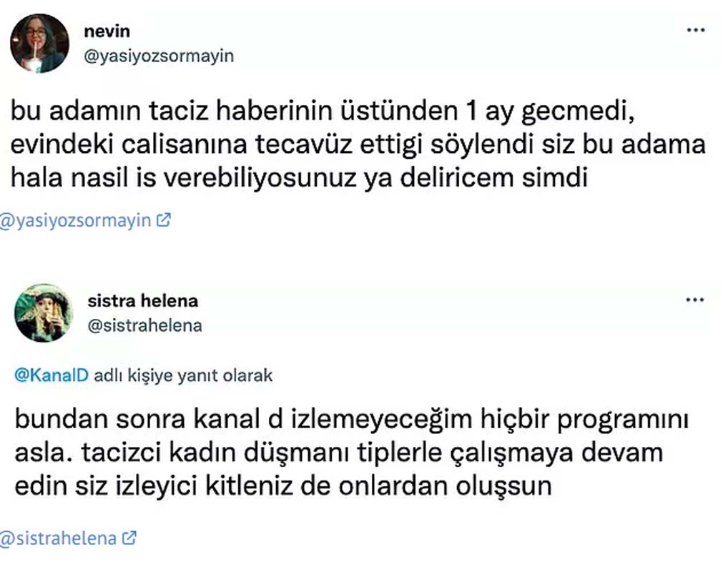Open the more options menu on nevin's tweet

point(694,29)
